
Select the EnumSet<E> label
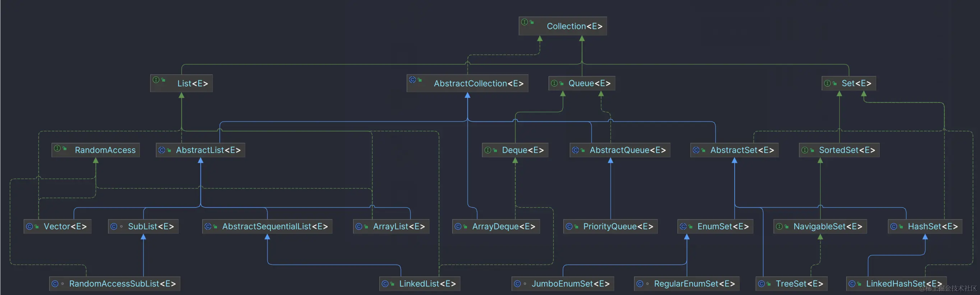[723, 226]
